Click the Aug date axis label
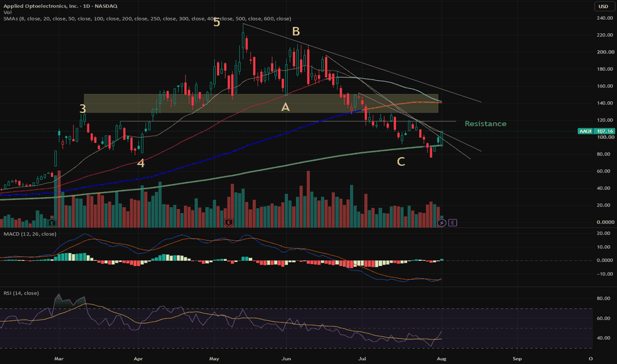Image resolution: width=617 pixels, height=364 pixels. tap(442, 359)
